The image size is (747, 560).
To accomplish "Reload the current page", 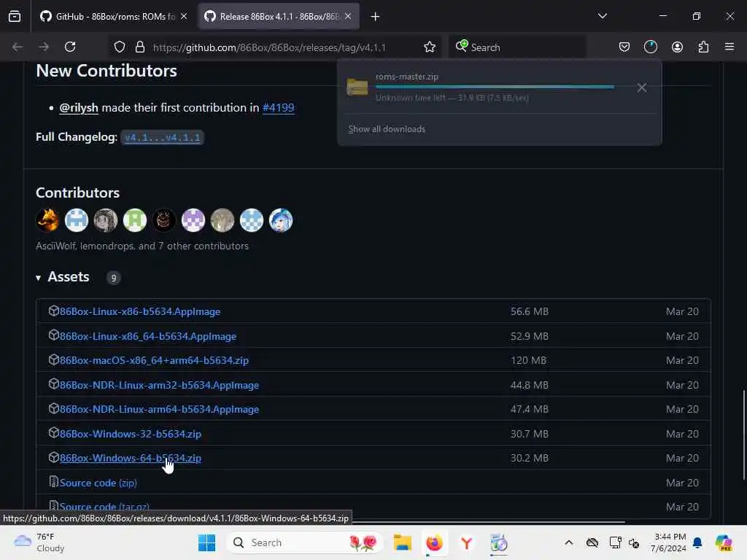I will click(x=70, y=47).
